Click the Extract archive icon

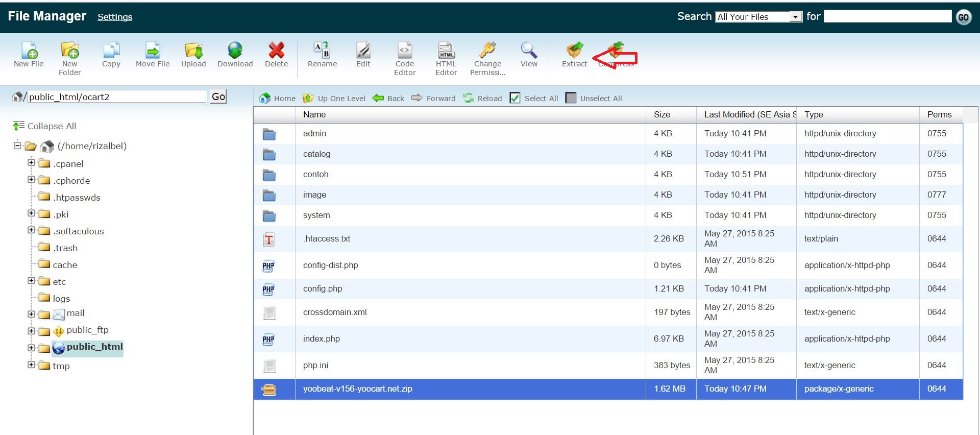[x=575, y=51]
